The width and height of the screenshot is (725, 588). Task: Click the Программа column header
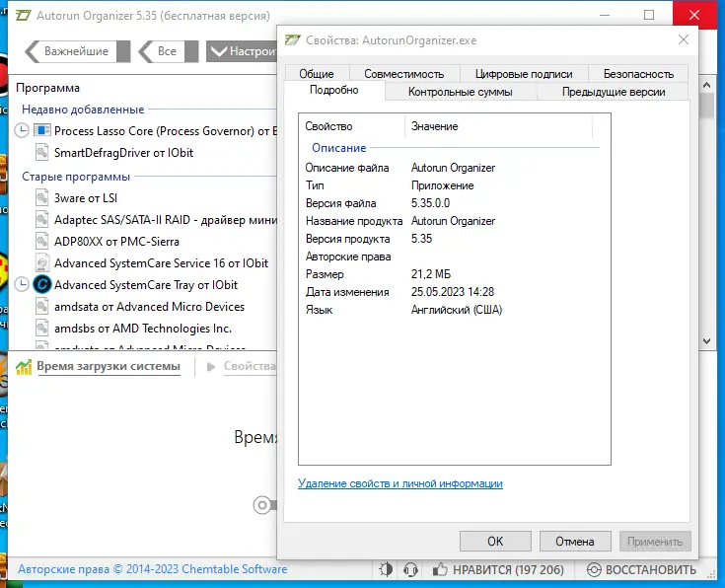coord(47,88)
